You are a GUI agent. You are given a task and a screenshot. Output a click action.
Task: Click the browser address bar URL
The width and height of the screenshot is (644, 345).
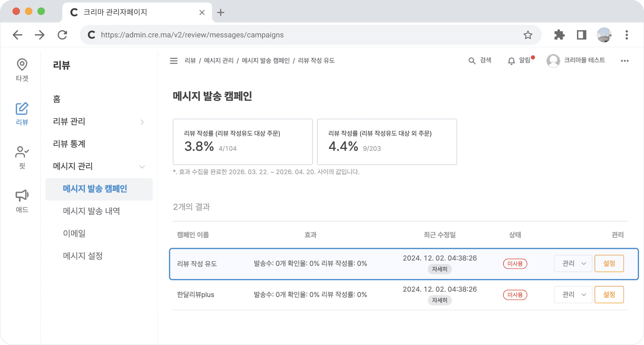coord(192,35)
